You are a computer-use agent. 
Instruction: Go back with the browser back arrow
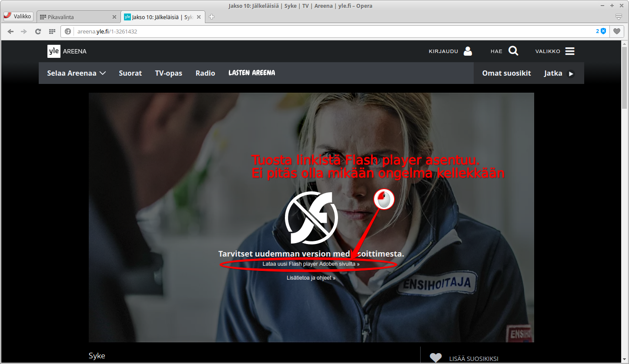click(11, 31)
